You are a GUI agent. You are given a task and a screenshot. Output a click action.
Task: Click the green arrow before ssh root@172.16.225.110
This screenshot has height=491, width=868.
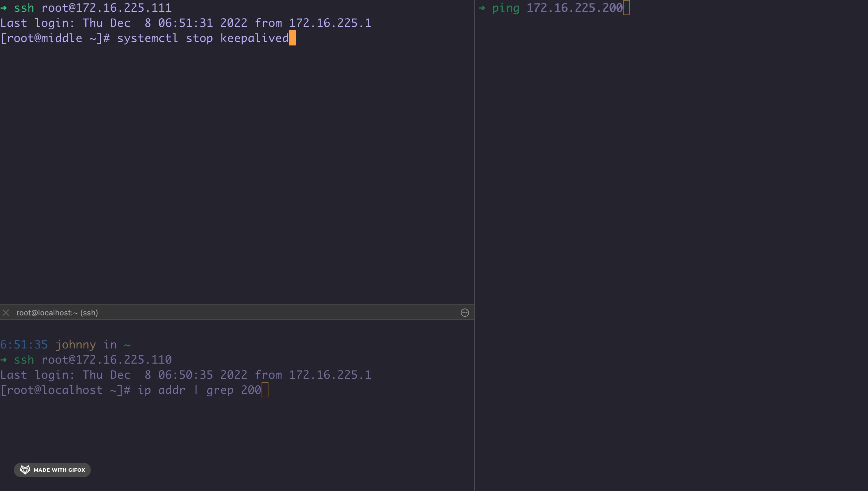pyautogui.click(x=4, y=360)
